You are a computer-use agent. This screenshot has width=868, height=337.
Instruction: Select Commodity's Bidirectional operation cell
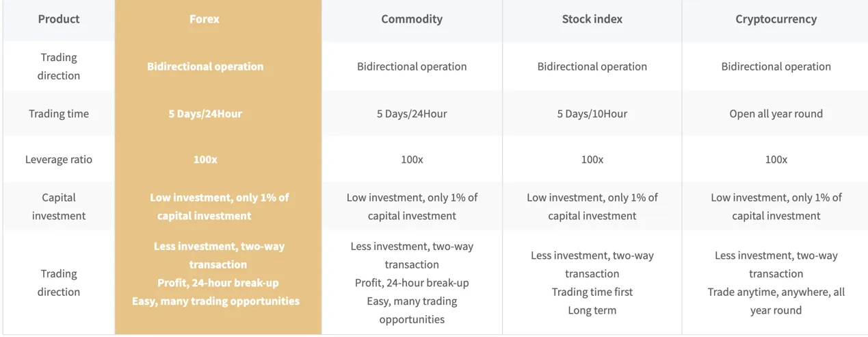click(x=412, y=66)
